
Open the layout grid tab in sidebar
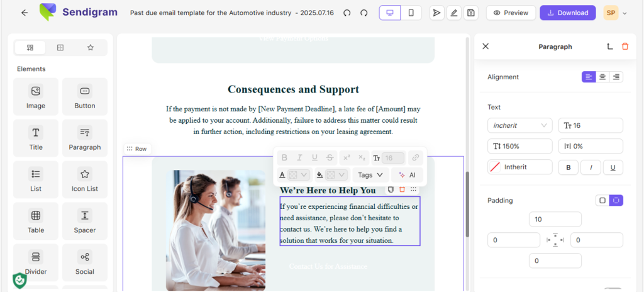point(60,48)
